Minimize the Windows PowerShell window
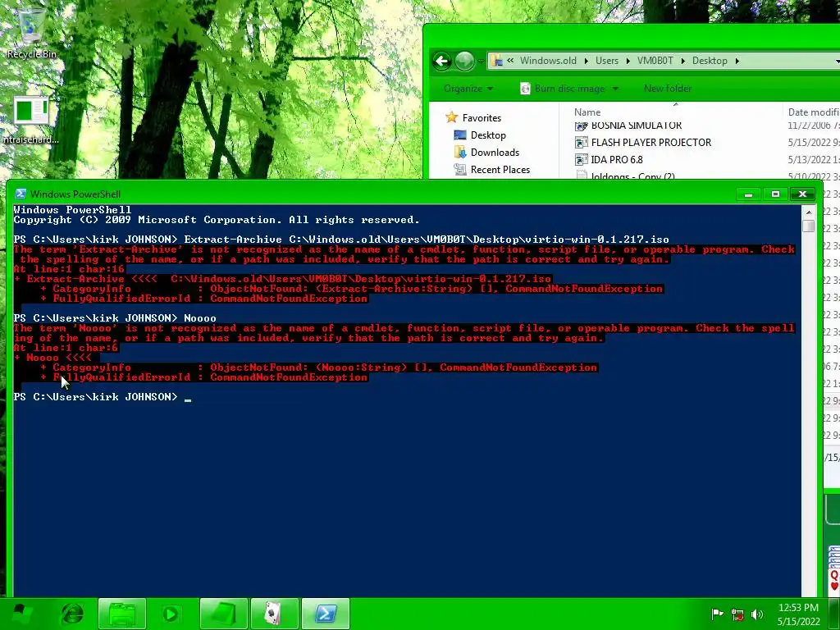This screenshot has width=840, height=630. (x=748, y=194)
